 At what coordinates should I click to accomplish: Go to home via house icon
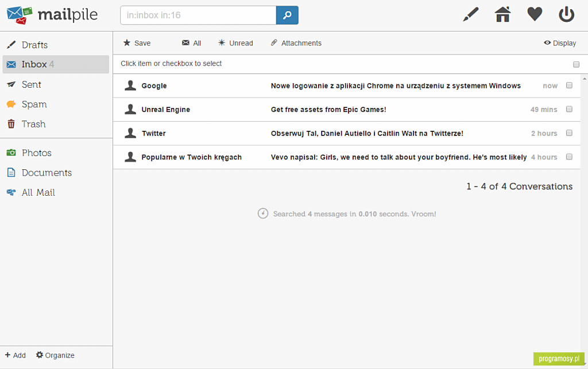pyautogui.click(x=502, y=14)
